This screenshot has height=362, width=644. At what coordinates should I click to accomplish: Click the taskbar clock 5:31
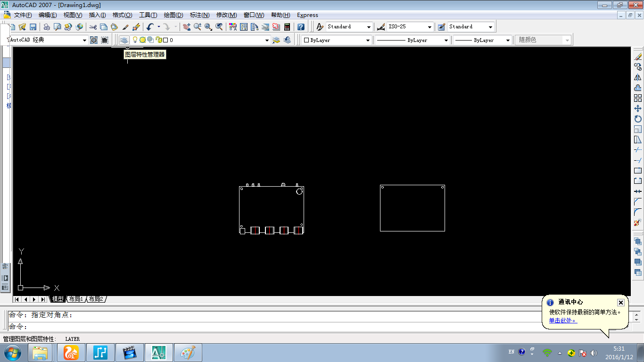619,349
